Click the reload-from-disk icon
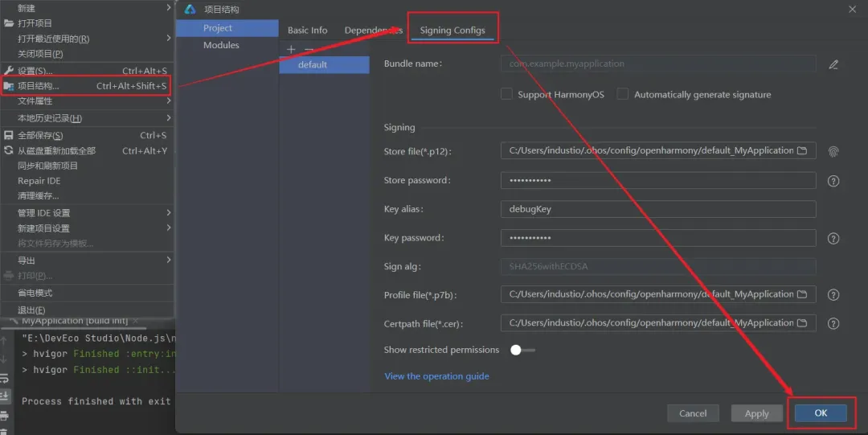This screenshot has width=868, height=435. [8, 150]
